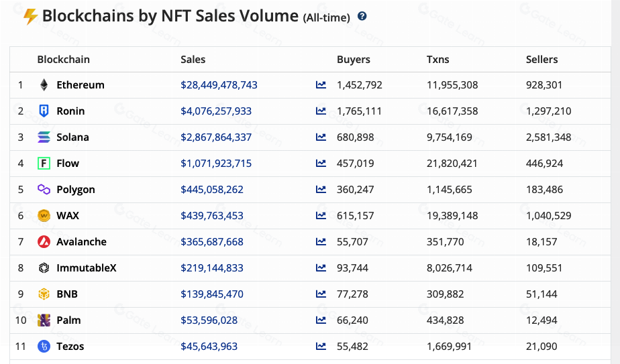
Task: Sort by the Blockchain column header
Action: coord(63,59)
